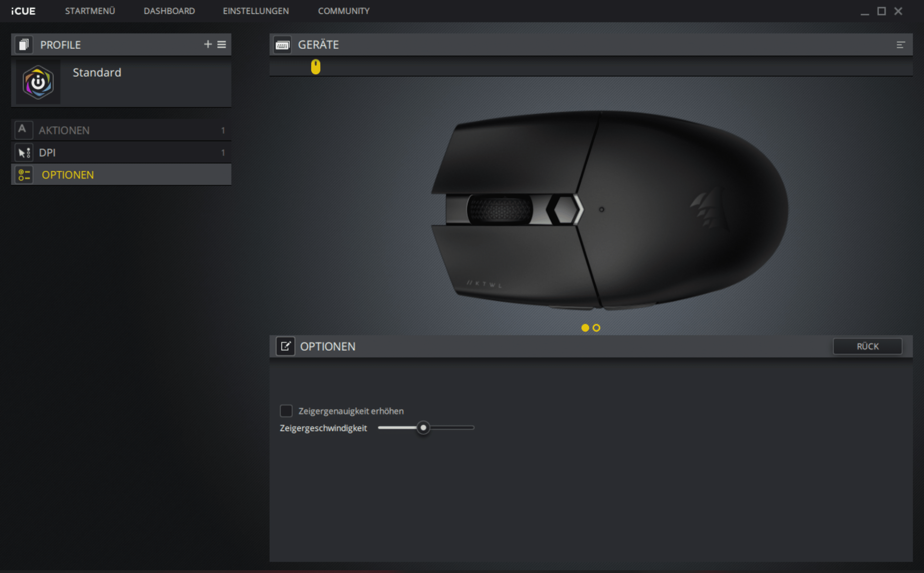This screenshot has width=924, height=573.
Task: Select the Standard profile iCUE logo thumbnail
Action: point(38,82)
